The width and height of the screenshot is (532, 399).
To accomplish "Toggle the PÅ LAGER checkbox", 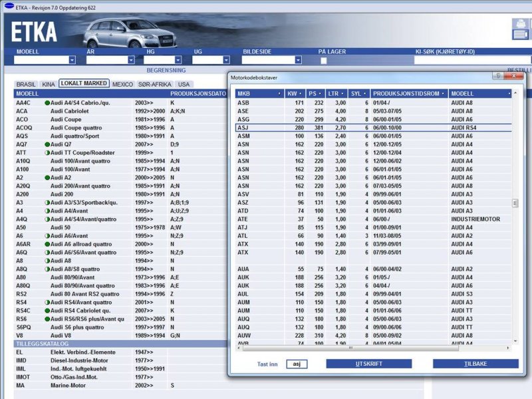I will [323, 60].
